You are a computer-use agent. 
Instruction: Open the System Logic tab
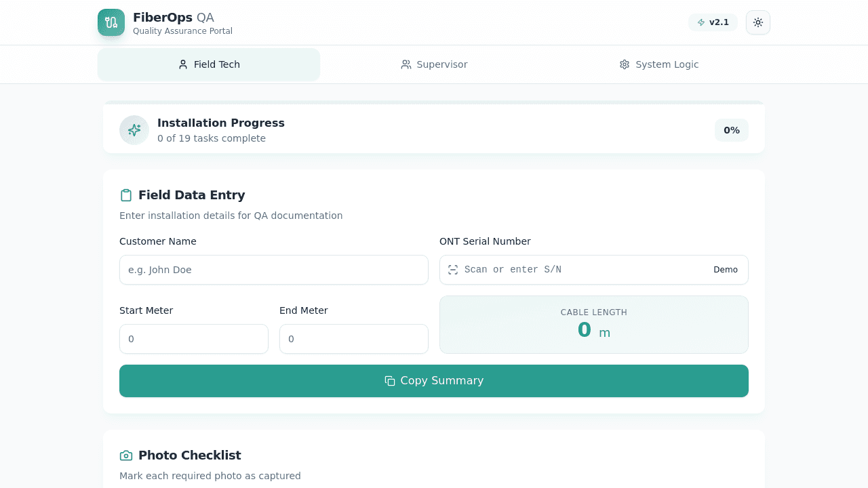click(x=658, y=64)
